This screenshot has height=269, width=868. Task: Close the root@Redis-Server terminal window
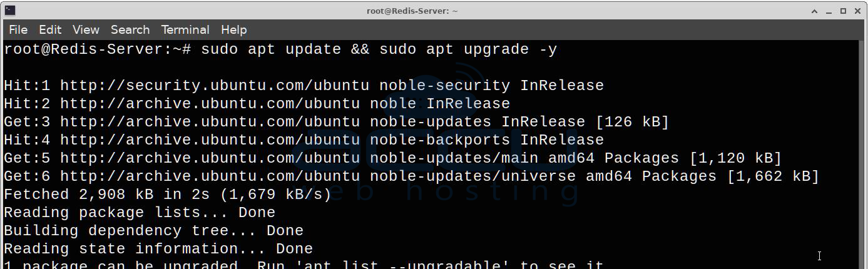(x=856, y=11)
